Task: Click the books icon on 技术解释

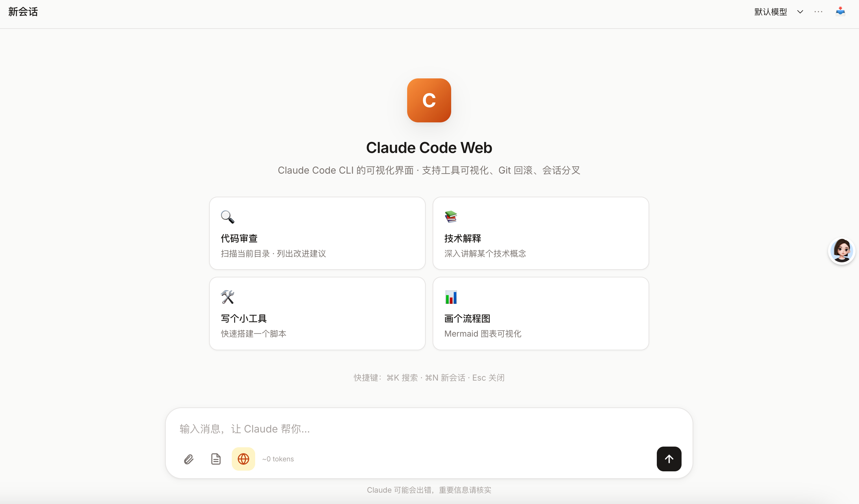Action: point(451,217)
